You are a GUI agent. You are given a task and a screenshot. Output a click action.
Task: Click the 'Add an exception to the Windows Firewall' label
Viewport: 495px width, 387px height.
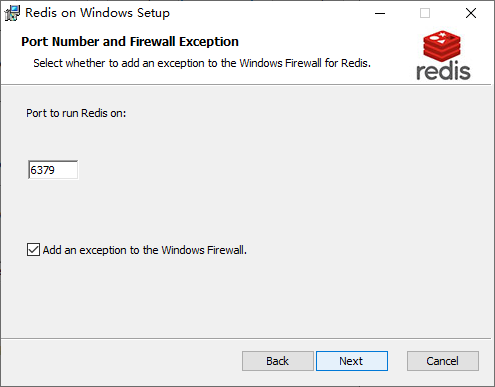point(145,250)
